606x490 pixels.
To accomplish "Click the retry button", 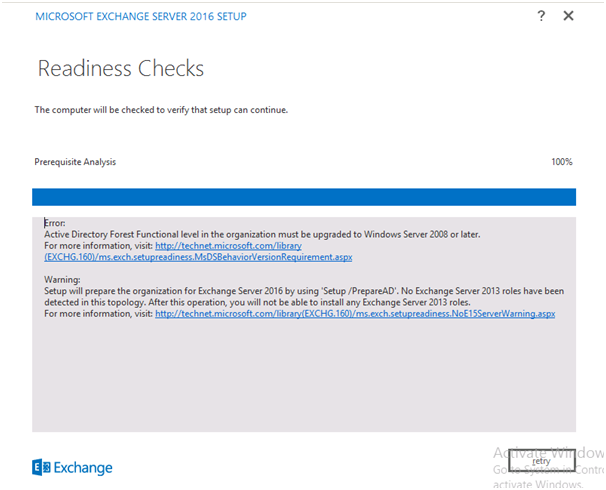I will click(541, 461).
